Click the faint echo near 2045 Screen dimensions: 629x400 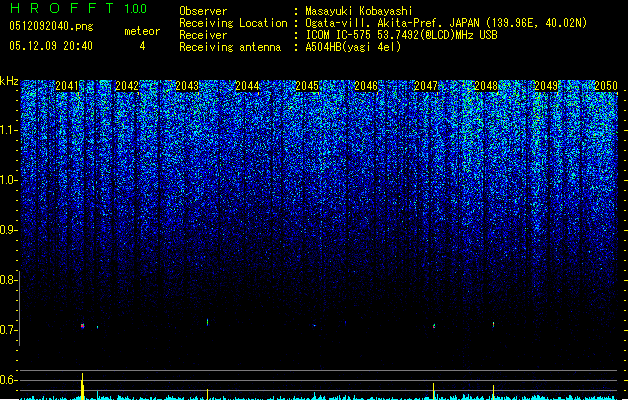[314, 325]
